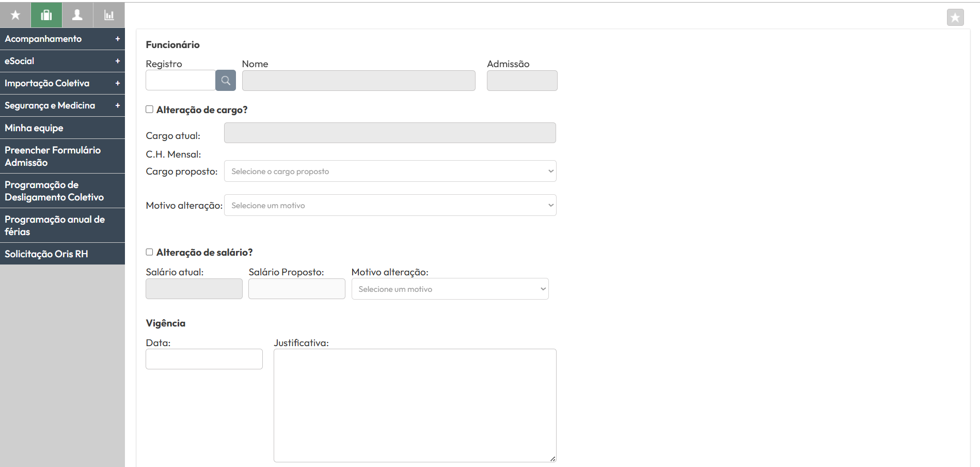Focus the Vigência Data input
This screenshot has height=467, width=980.
204,359
